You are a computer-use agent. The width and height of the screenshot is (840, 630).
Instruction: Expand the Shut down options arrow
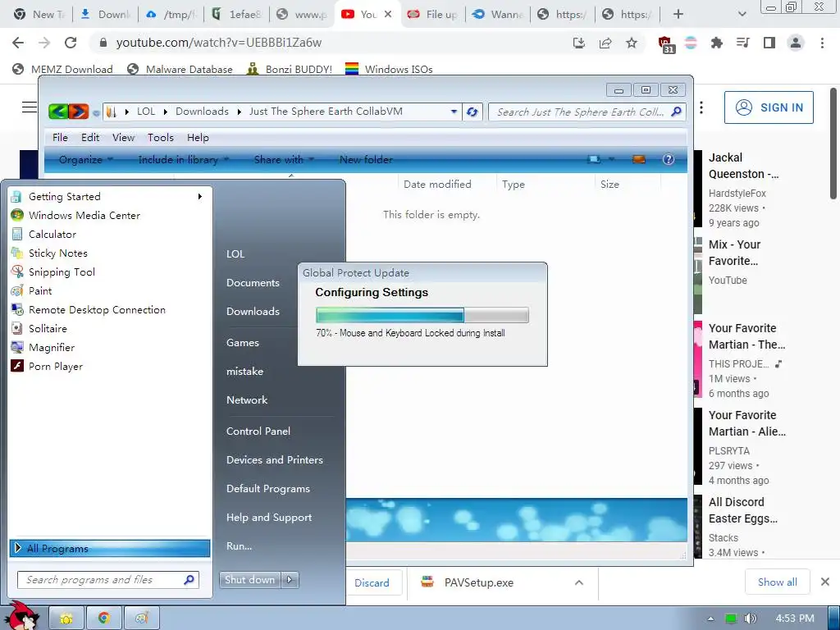pos(290,580)
